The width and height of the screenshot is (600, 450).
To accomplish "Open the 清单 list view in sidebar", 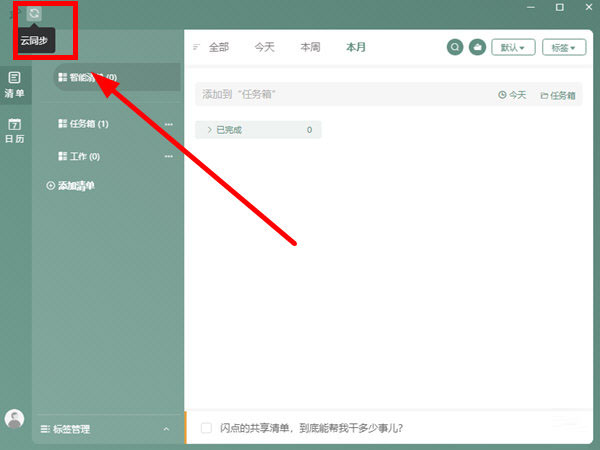I will click(15, 84).
